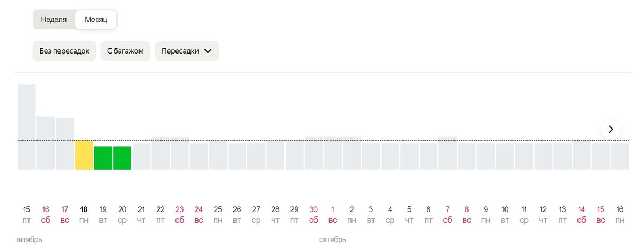Open the Пересадки dropdown
This screenshot has height=248, width=644.
(187, 51)
